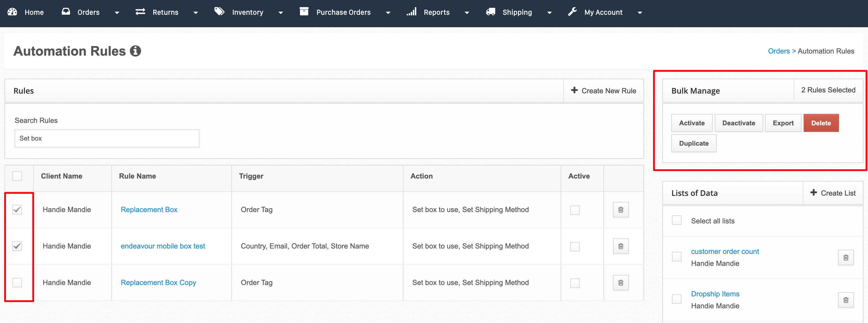Screen dimensions: 868x323
Task: Click the 2 Rules Selected label
Action: coord(828,90)
